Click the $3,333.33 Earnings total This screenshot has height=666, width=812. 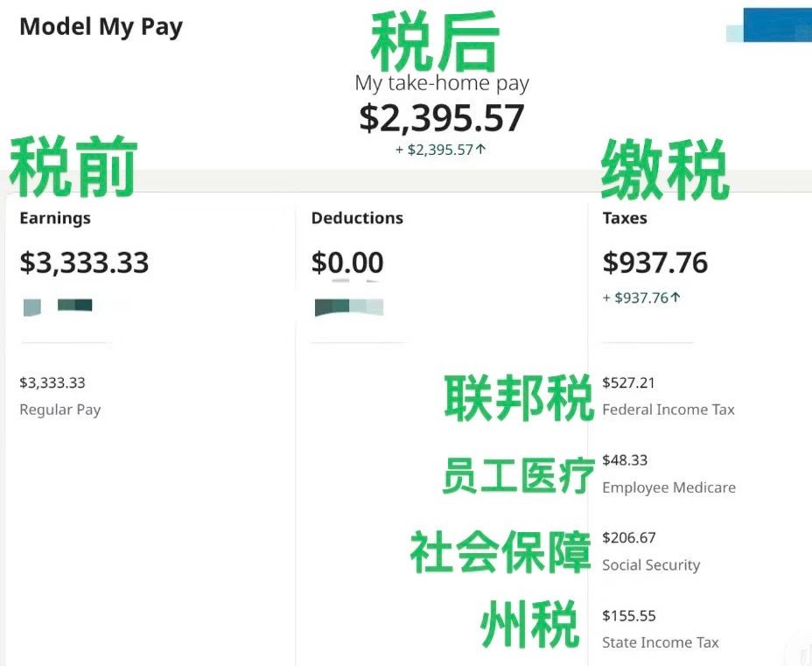click(84, 262)
